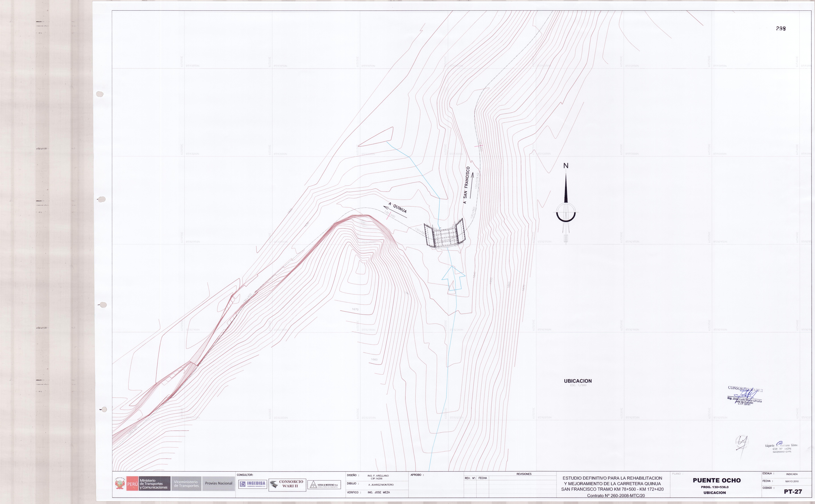This screenshot has width=815, height=504.
Task: Click 'MAYO 2010' date value
Action: click(x=792, y=481)
